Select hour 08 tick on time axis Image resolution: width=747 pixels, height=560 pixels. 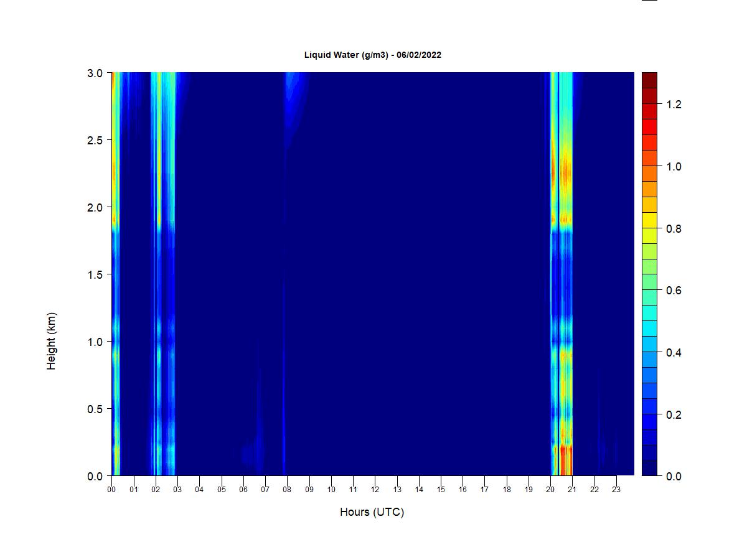pyautogui.click(x=287, y=490)
